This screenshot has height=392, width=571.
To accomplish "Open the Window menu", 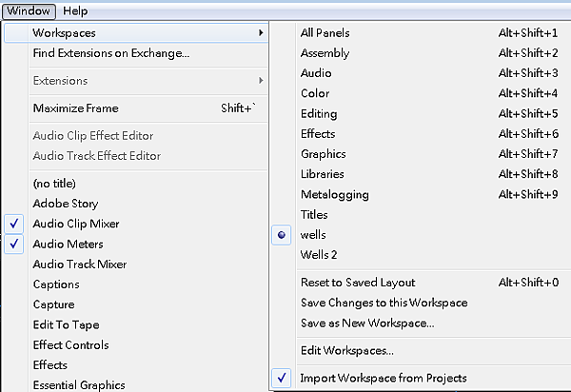I will pyautogui.click(x=29, y=10).
